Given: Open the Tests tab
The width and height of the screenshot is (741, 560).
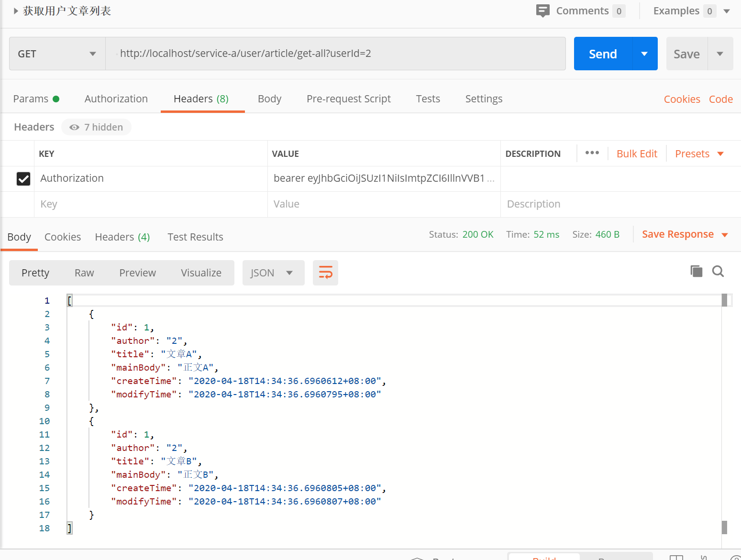Looking at the screenshot, I should point(428,99).
